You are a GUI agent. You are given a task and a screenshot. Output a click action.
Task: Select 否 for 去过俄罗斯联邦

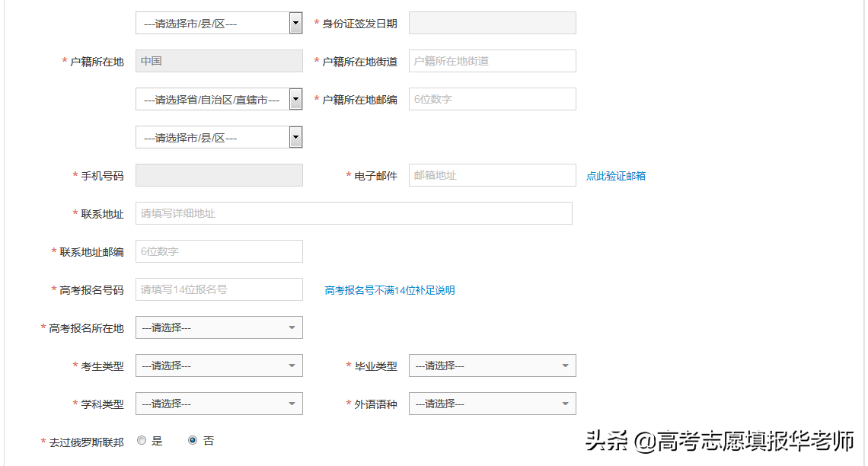193,439
